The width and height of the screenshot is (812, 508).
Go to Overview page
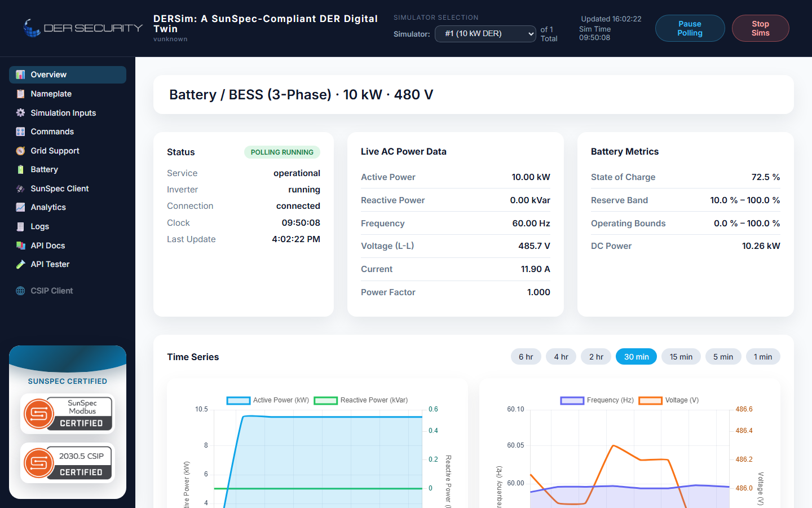[x=68, y=75]
